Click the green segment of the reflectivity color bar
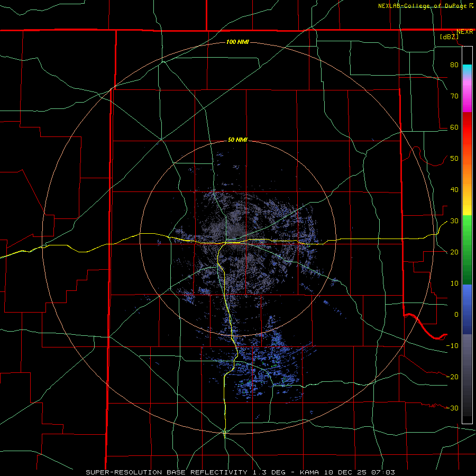476x476 pixels. click(467, 250)
